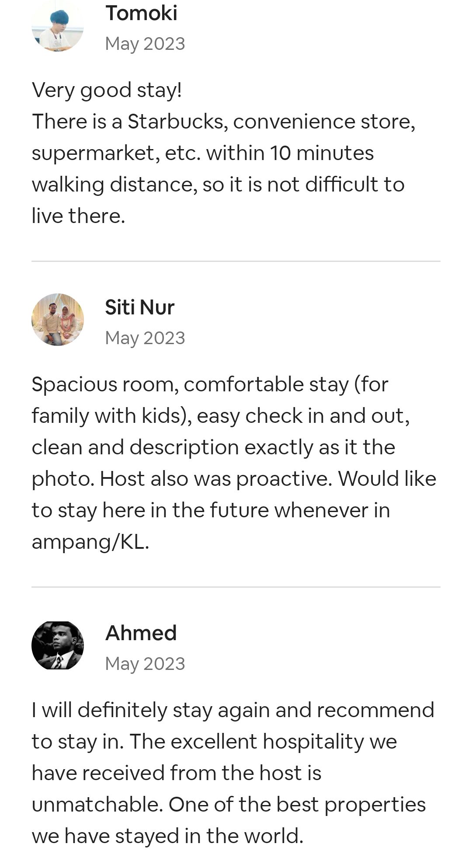Select the Ahmed reviewer name
Image resolution: width=472 pixels, height=868 pixels.
tap(141, 633)
